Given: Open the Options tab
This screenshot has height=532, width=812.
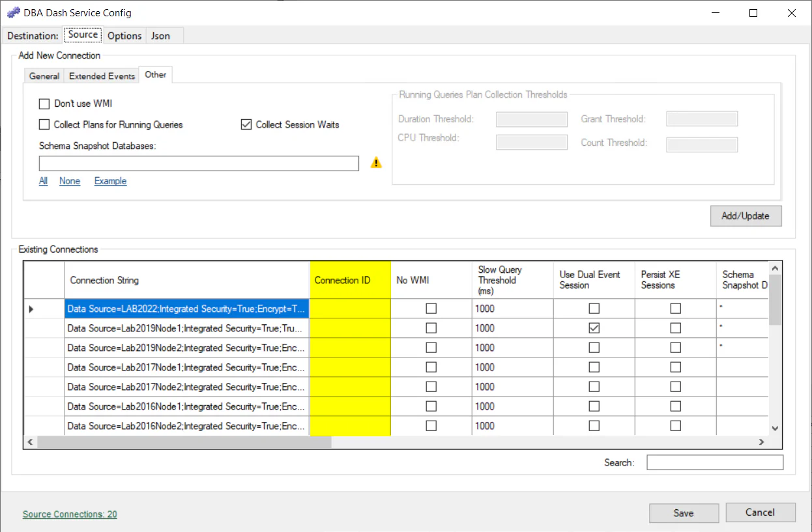Looking at the screenshot, I should click(x=124, y=36).
